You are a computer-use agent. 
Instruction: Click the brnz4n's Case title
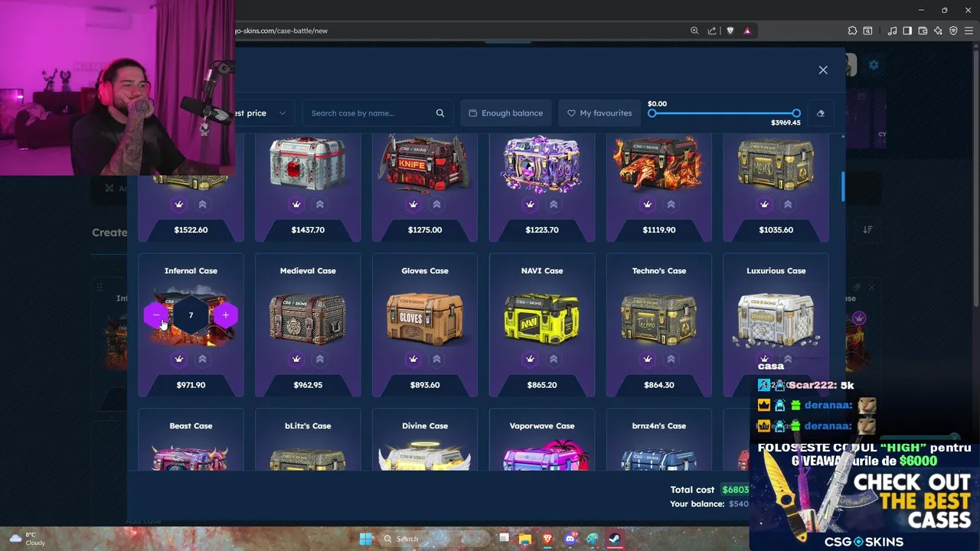click(659, 426)
